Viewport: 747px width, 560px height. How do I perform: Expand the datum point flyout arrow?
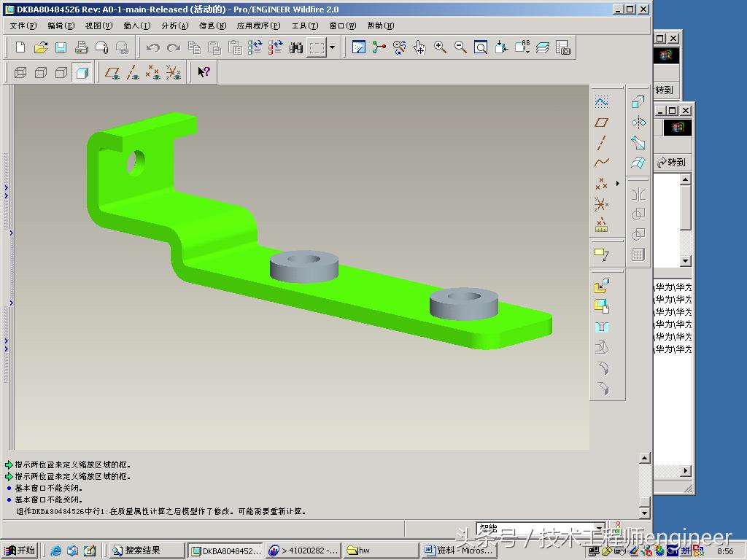618,183
